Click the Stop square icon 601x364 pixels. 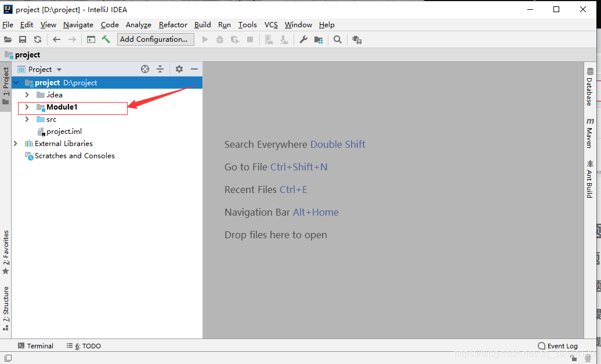250,39
